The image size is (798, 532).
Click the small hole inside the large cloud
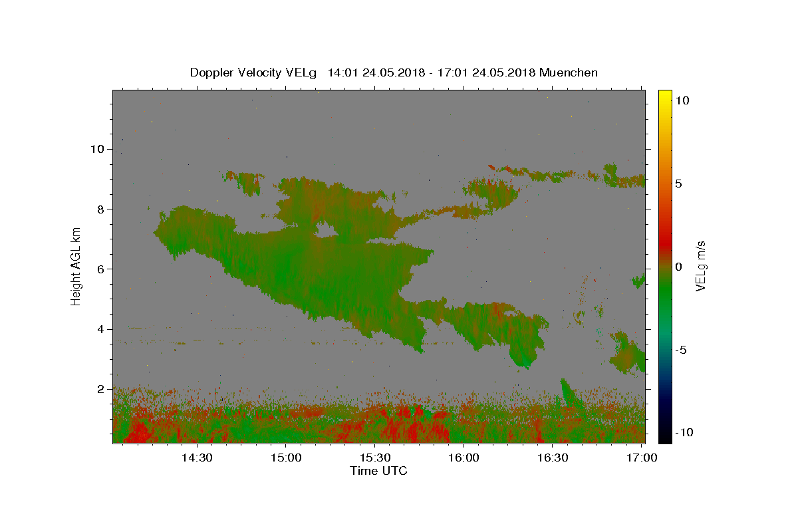(x=325, y=231)
